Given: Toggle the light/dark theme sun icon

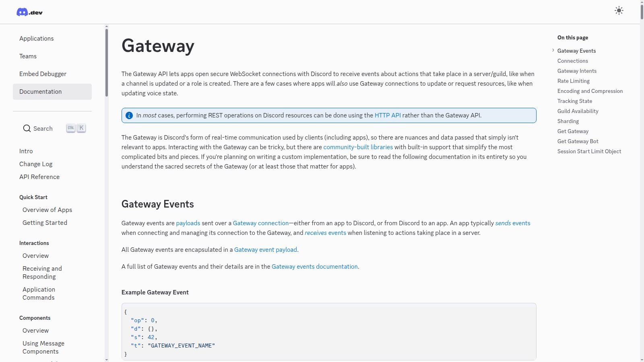Looking at the screenshot, I should 619,11.
